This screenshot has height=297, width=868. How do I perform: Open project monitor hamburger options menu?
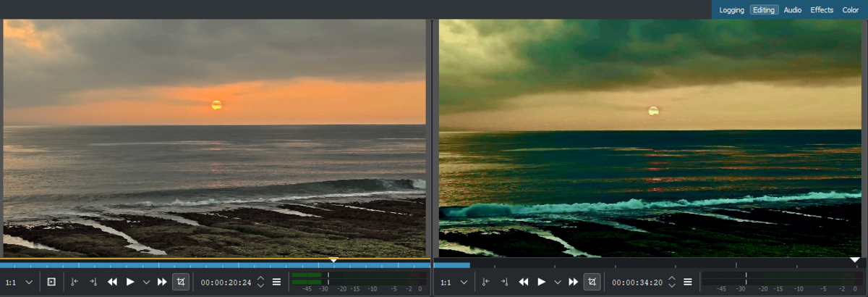click(687, 282)
